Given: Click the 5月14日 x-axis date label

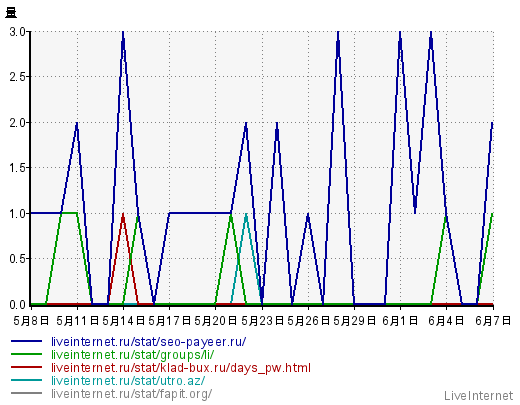Looking at the screenshot, I should (x=123, y=321).
